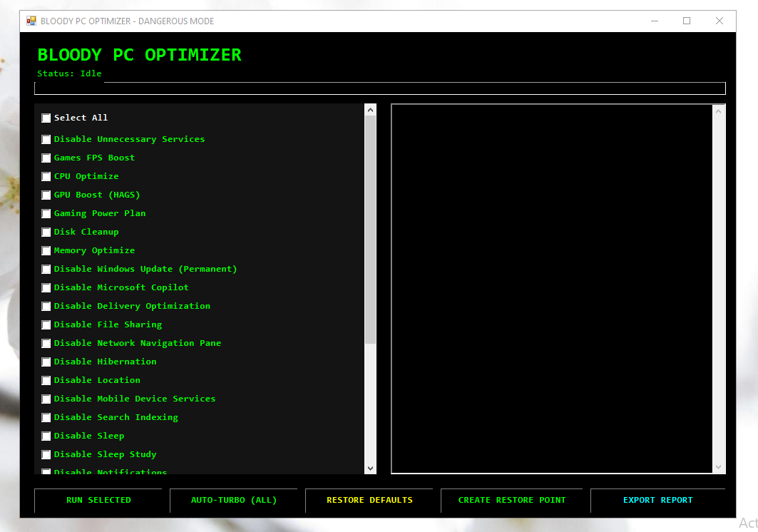
Task: Check Disable Unnecessary Services
Action: point(46,139)
